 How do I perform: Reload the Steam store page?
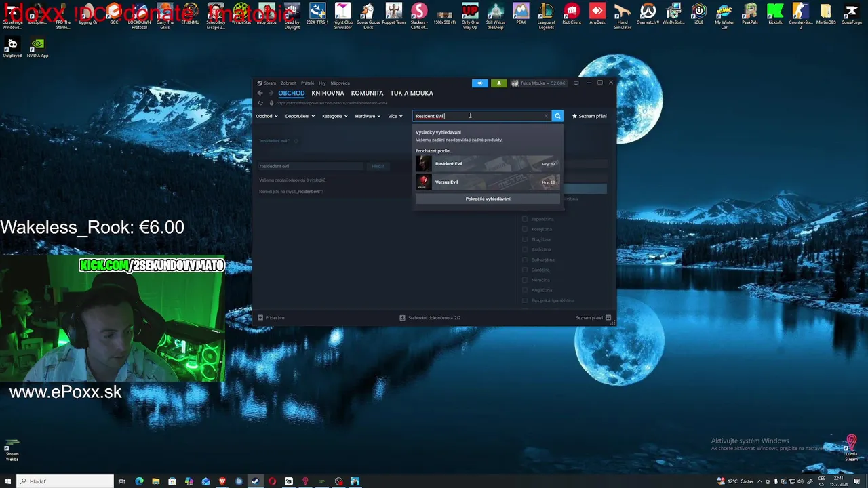260,103
